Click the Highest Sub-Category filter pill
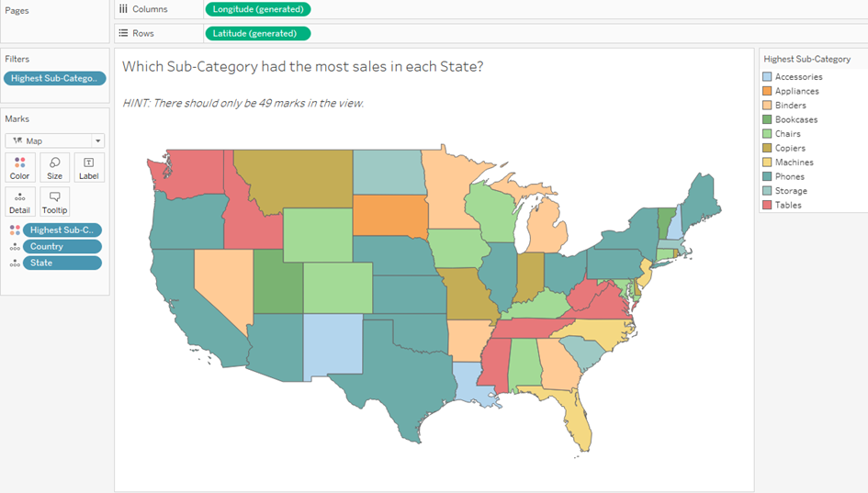Image resolution: width=868 pixels, height=493 pixels. (x=54, y=78)
